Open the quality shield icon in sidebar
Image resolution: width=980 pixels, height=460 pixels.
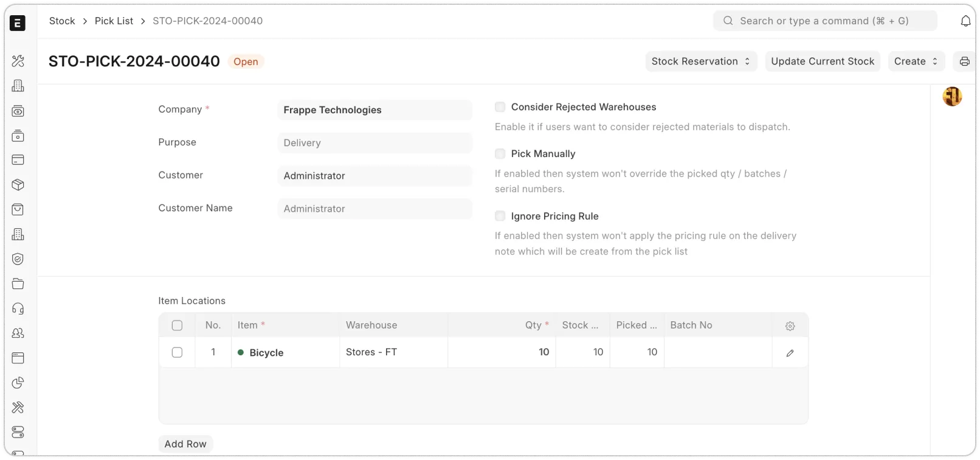18,259
